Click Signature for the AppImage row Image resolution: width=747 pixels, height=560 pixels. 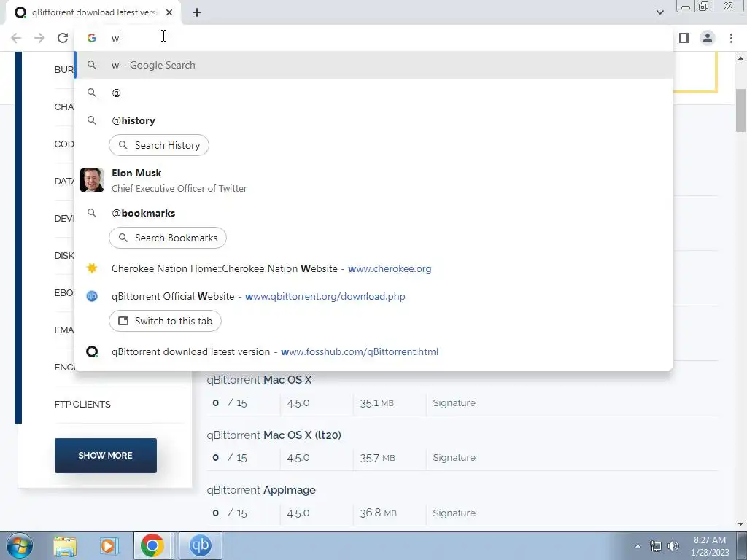tap(454, 513)
